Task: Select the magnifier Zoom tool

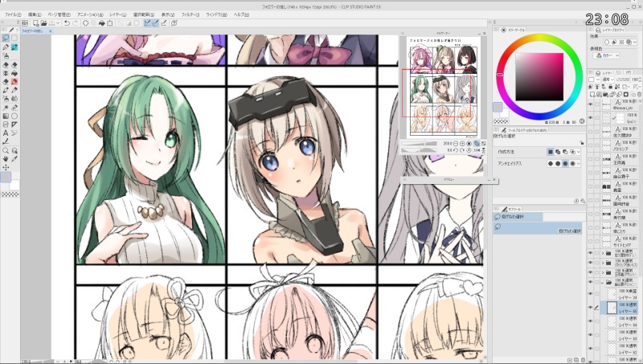Action: click(6, 150)
